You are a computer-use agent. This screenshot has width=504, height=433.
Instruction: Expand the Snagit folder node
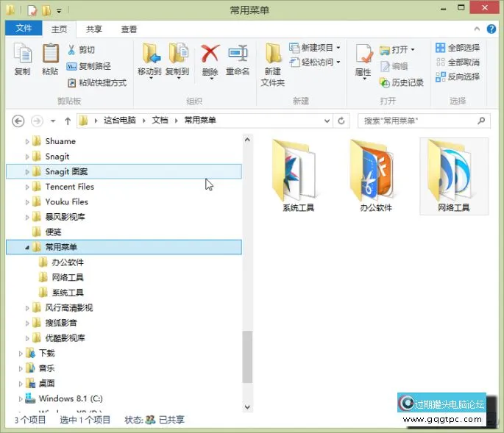coord(27,157)
